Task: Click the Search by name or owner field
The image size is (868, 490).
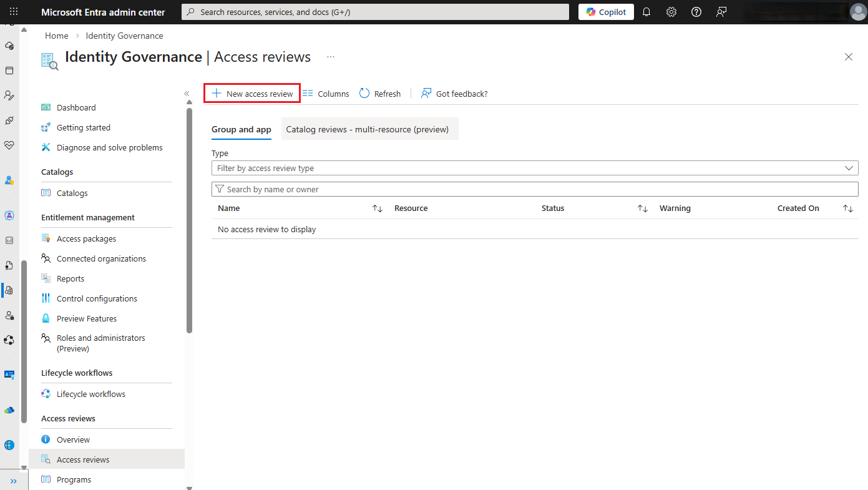Action: coord(535,189)
